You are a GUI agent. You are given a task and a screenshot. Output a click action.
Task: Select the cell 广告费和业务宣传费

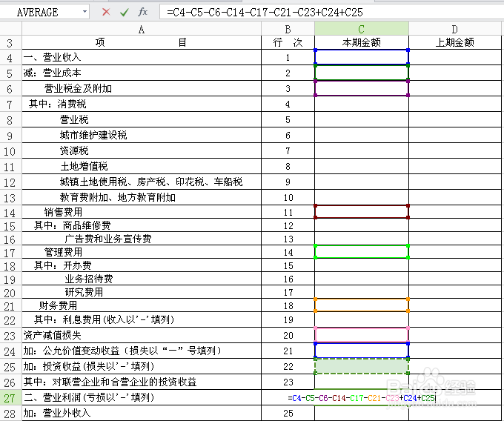[142, 239]
